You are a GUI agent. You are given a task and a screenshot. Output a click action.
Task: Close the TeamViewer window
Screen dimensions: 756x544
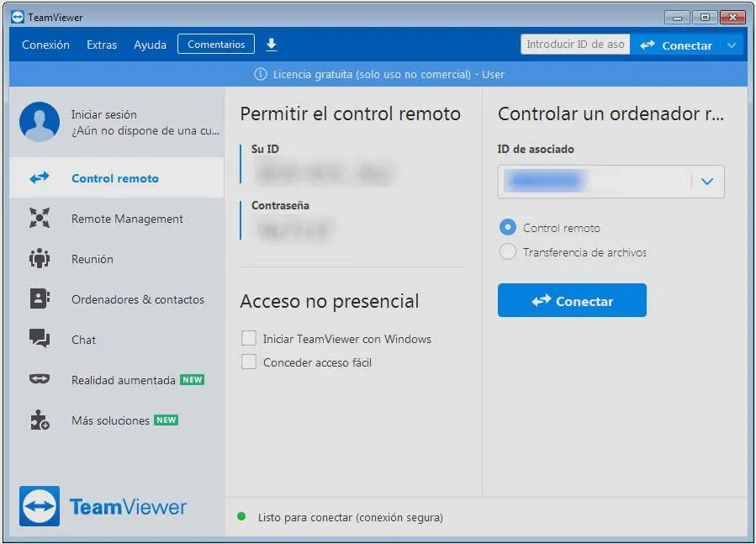click(x=732, y=18)
